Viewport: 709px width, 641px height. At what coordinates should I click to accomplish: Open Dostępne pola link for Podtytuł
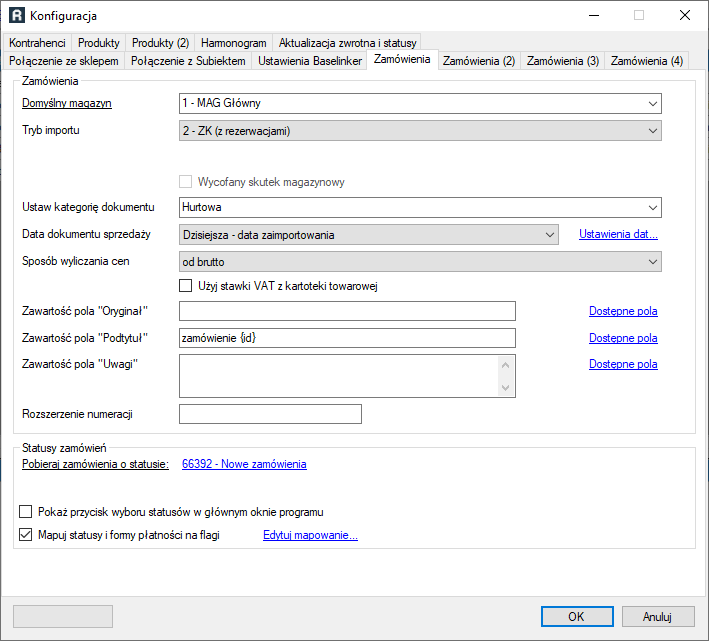click(623, 338)
